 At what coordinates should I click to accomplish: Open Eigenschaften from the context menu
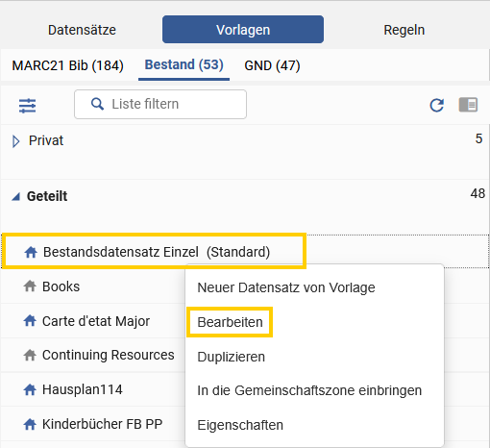pos(240,425)
